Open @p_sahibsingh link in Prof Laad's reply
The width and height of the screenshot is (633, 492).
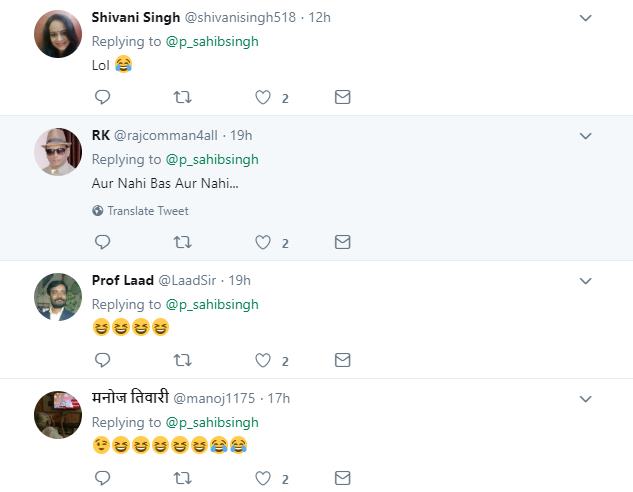pos(212,304)
